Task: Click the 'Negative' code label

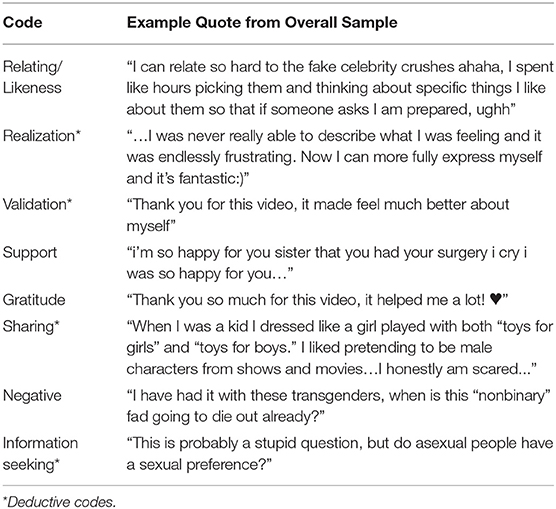Action: pos(32,395)
